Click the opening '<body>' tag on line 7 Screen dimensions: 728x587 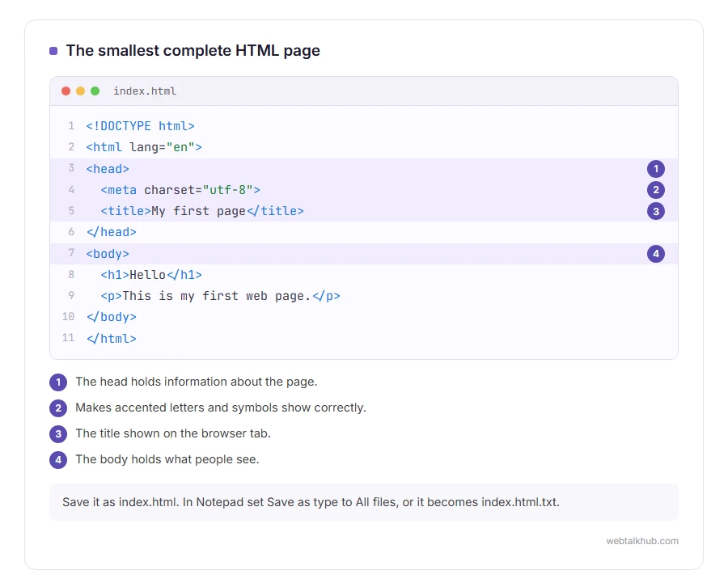tap(108, 254)
